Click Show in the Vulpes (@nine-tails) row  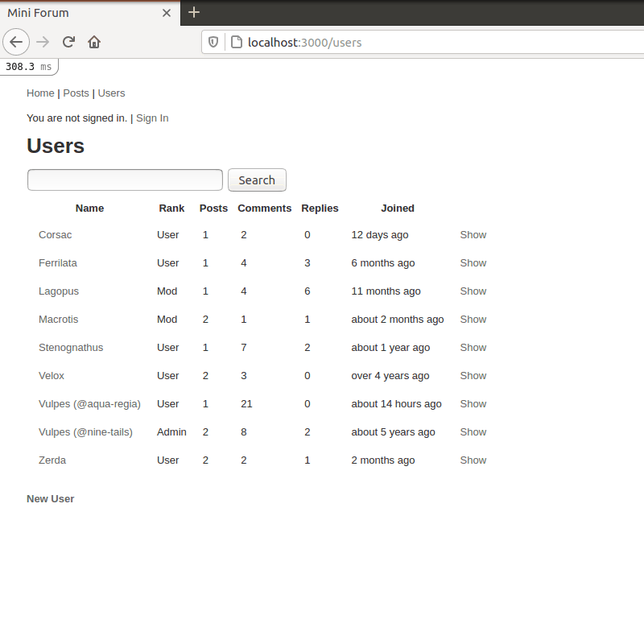[473, 432]
